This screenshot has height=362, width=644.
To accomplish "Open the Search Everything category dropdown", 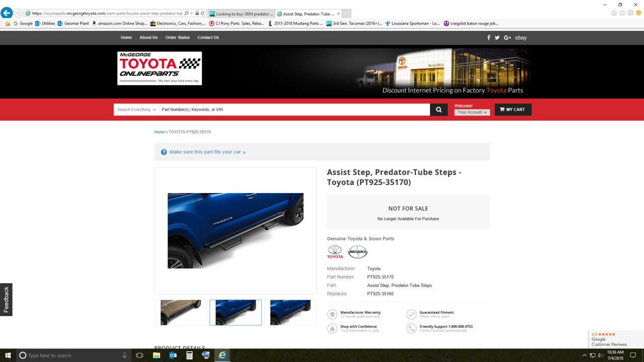I will [136, 110].
